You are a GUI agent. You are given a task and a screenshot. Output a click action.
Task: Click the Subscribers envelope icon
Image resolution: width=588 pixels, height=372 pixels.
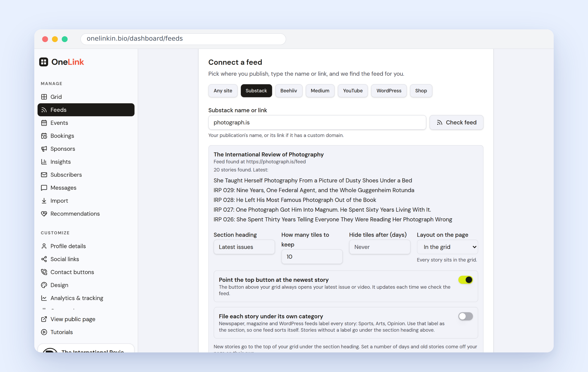pos(44,175)
